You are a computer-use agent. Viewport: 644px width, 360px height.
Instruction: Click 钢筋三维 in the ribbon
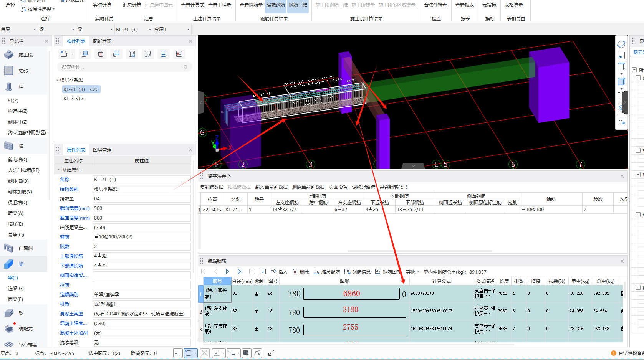pyautogui.click(x=298, y=5)
